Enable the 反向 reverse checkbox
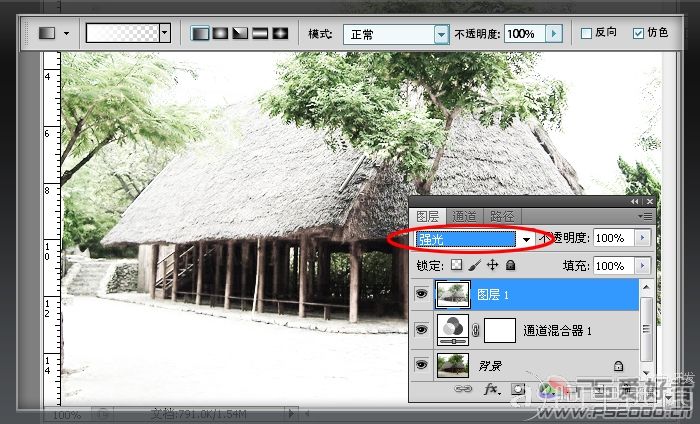Viewport: 700px width, 424px height. click(586, 33)
